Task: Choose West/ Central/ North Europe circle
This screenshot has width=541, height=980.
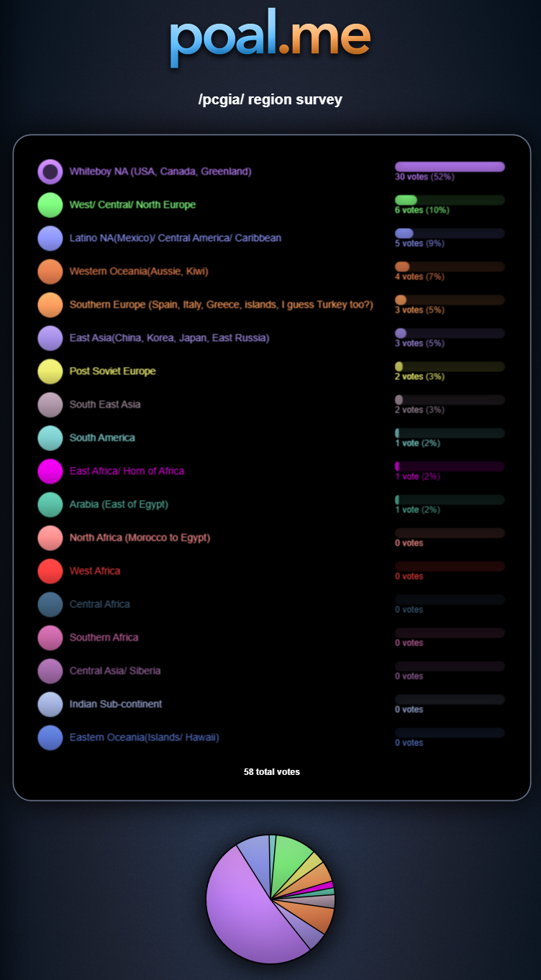Action: pyautogui.click(x=50, y=205)
